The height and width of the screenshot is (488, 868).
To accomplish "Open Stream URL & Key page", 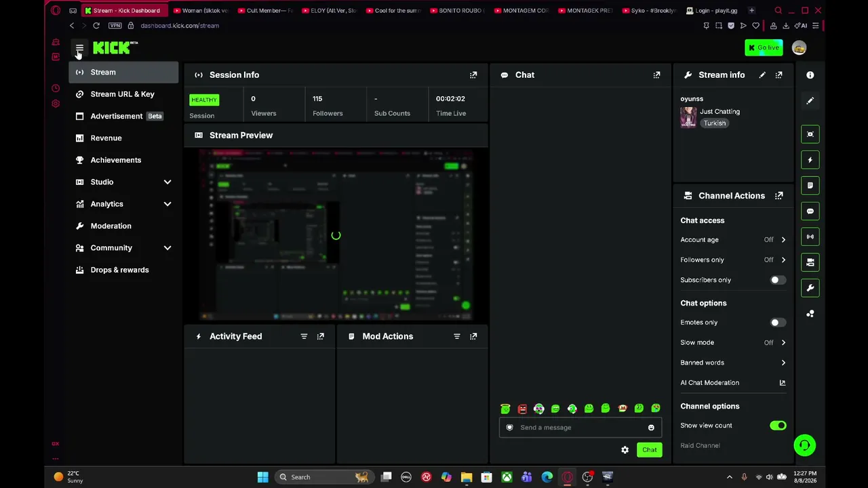I will 123,94.
